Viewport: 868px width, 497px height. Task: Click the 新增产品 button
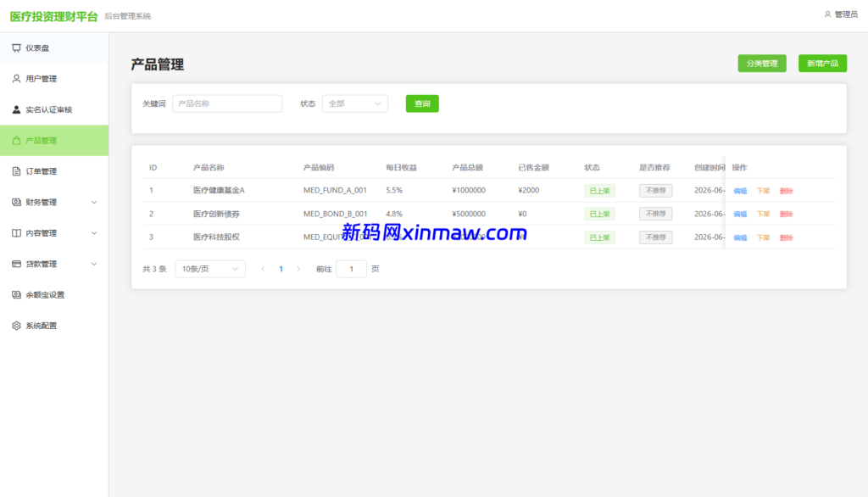[822, 63]
